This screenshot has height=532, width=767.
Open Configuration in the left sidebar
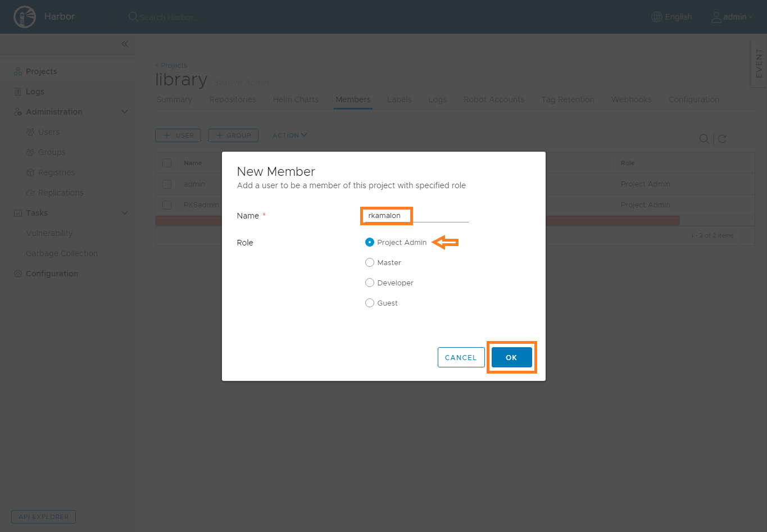click(x=52, y=274)
